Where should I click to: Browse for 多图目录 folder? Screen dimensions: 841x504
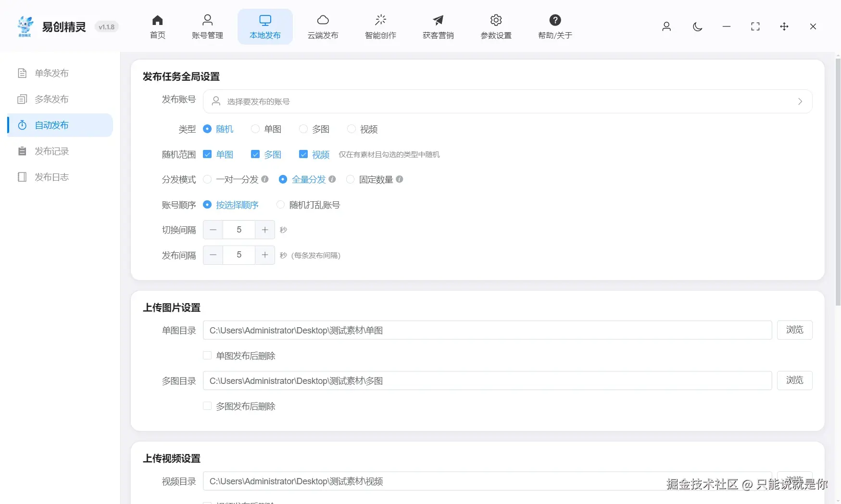click(794, 381)
